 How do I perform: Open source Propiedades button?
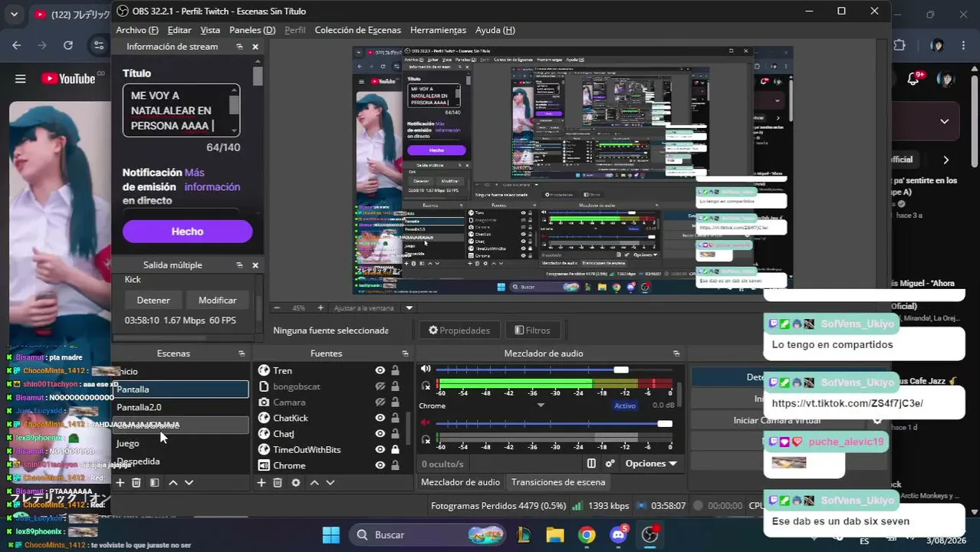pyautogui.click(x=459, y=330)
